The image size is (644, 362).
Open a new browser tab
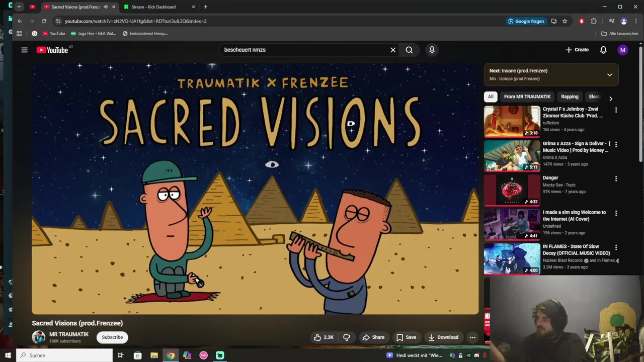(x=205, y=7)
